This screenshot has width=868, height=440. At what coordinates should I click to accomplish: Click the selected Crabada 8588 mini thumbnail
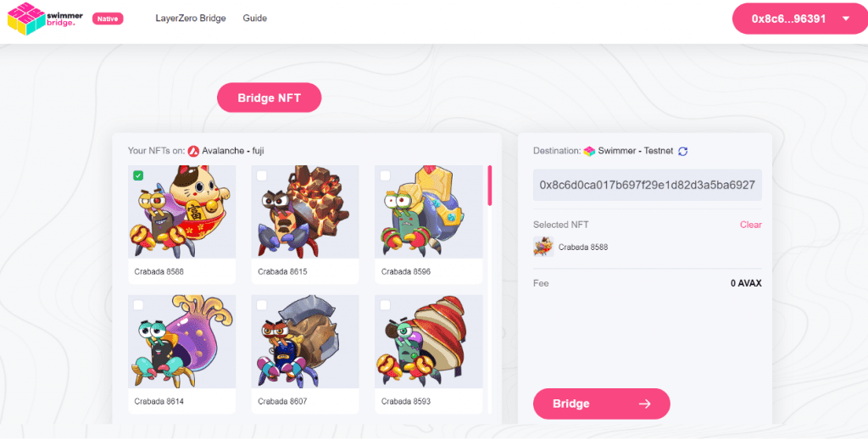click(x=543, y=247)
